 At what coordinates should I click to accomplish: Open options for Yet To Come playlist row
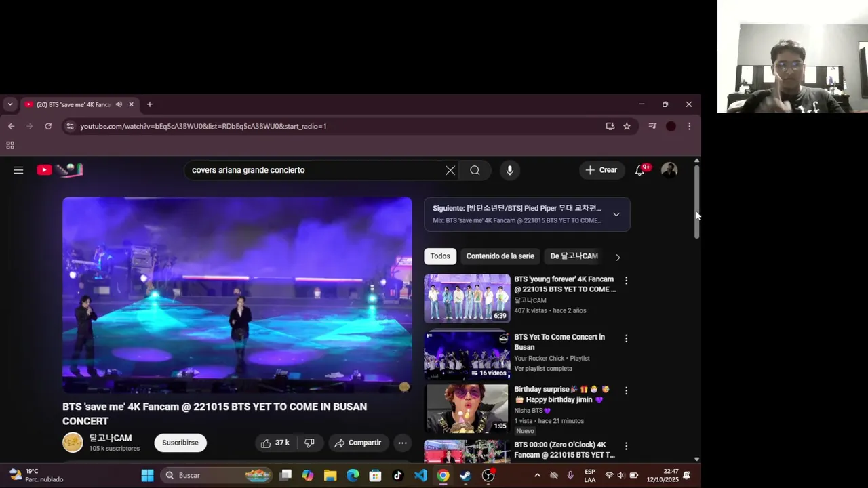tap(626, 338)
